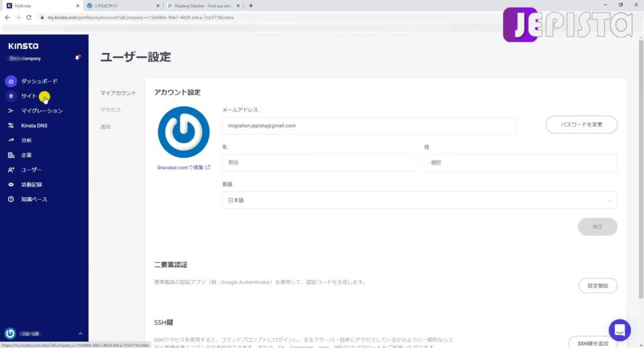Open the アクセス settings tab

tap(111, 110)
